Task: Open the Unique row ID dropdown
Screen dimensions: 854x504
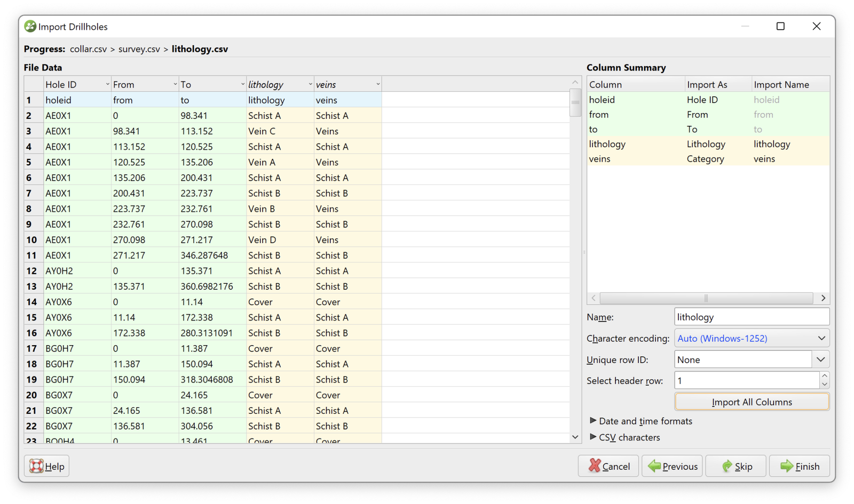Action: click(x=821, y=359)
